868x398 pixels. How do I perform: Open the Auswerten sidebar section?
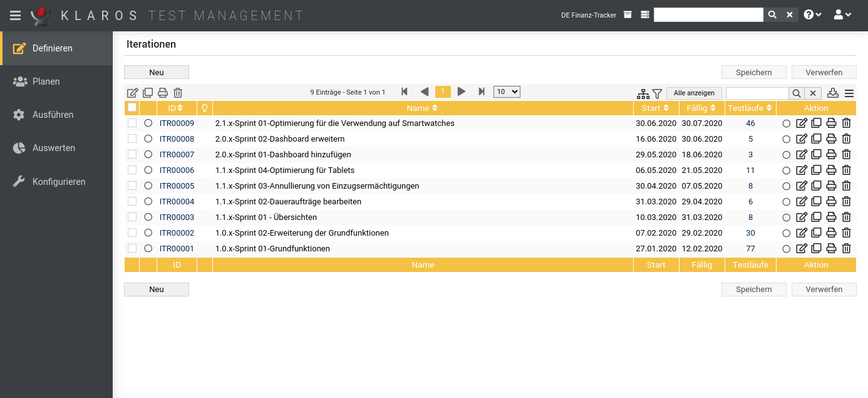56,148
